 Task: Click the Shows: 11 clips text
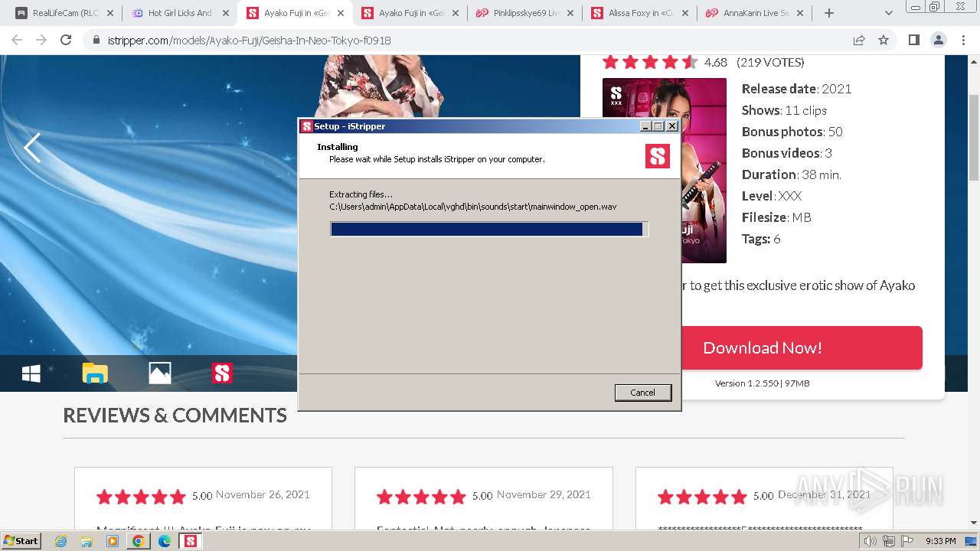click(784, 110)
